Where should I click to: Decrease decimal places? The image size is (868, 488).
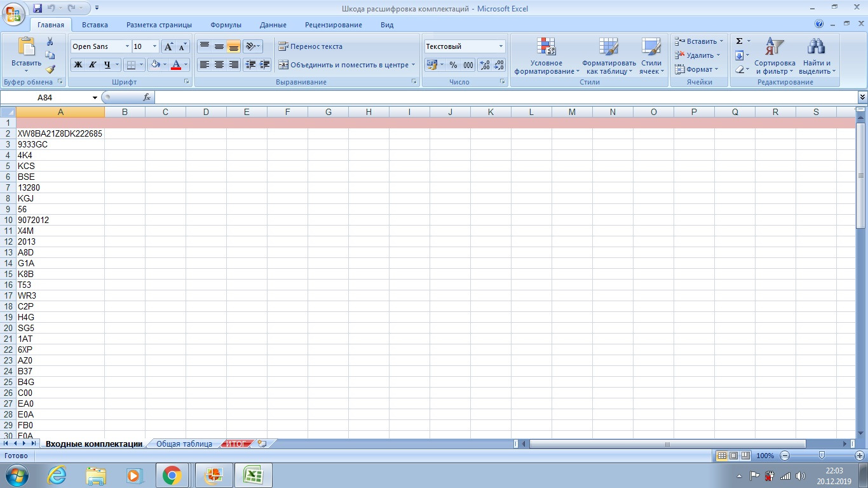pyautogui.click(x=499, y=65)
